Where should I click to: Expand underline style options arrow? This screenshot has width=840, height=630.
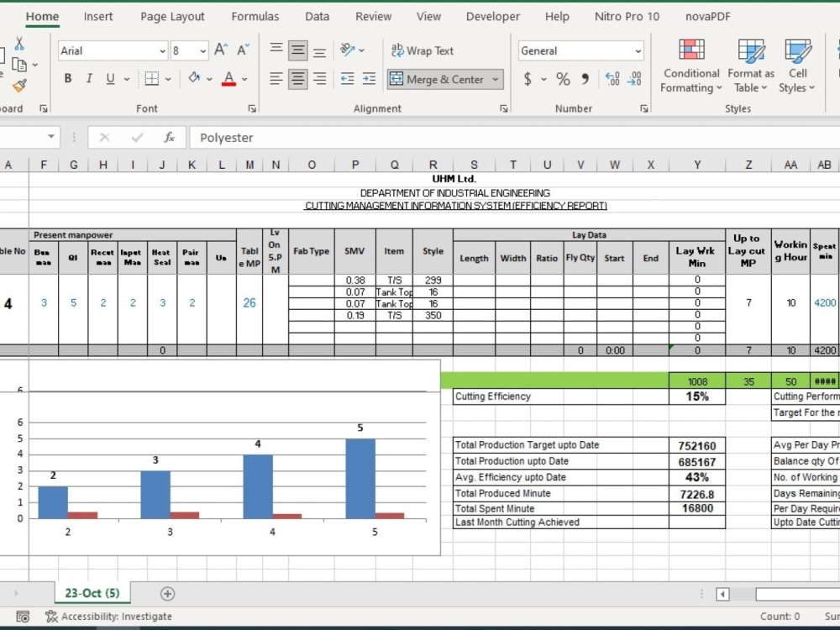[x=127, y=79]
